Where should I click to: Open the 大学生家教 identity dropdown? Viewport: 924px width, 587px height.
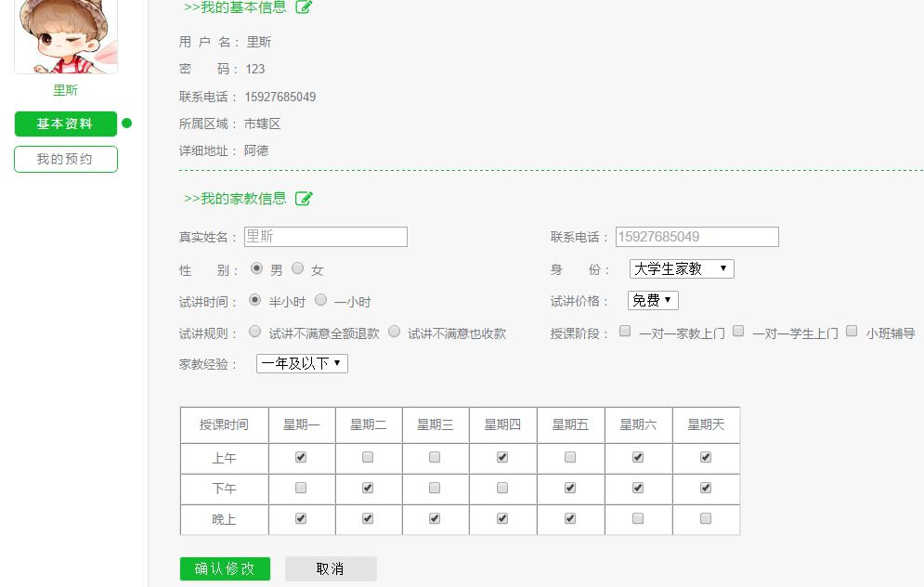[x=682, y=269]
